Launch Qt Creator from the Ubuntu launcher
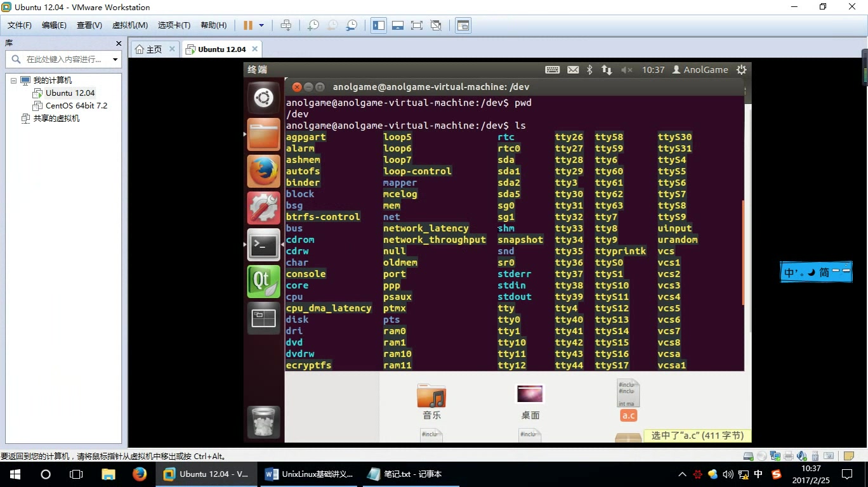Screen dimensions: 868x487 point(263,282)
